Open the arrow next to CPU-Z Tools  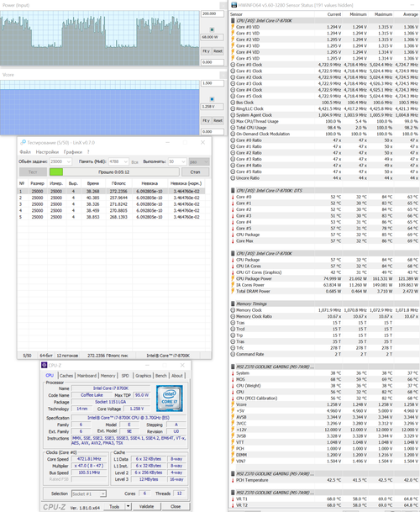128,506
